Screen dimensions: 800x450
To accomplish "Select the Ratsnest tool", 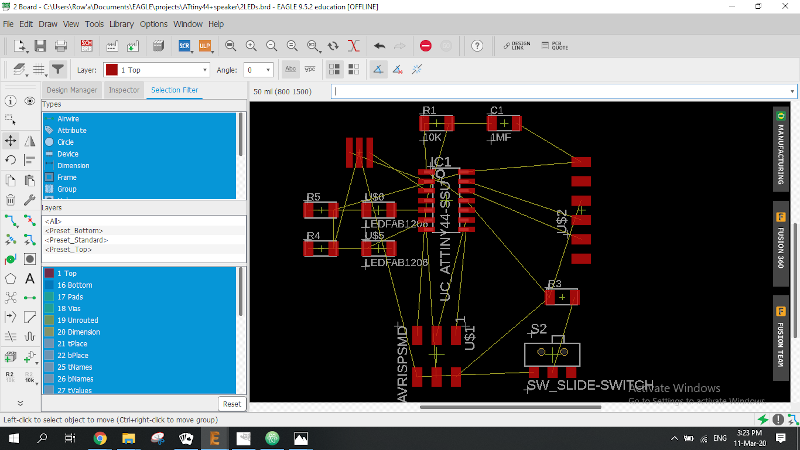I will 10,298.
